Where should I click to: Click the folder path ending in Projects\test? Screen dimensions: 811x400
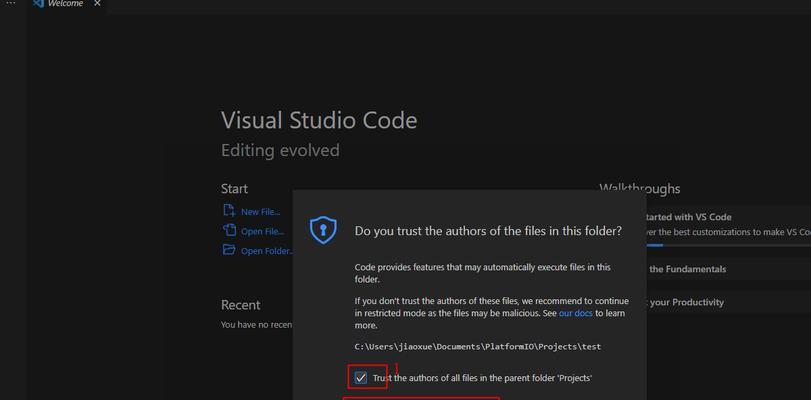478,346
